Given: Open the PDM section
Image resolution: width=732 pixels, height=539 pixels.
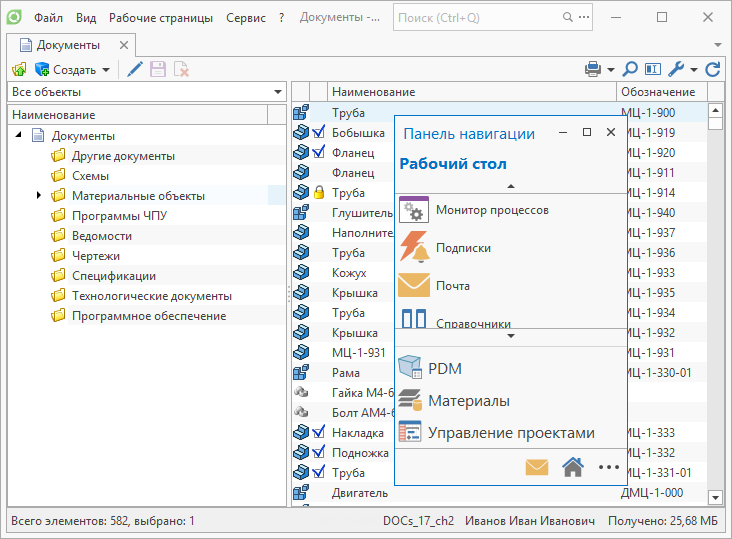Looking at the screenshot, I should pos(445,368).
